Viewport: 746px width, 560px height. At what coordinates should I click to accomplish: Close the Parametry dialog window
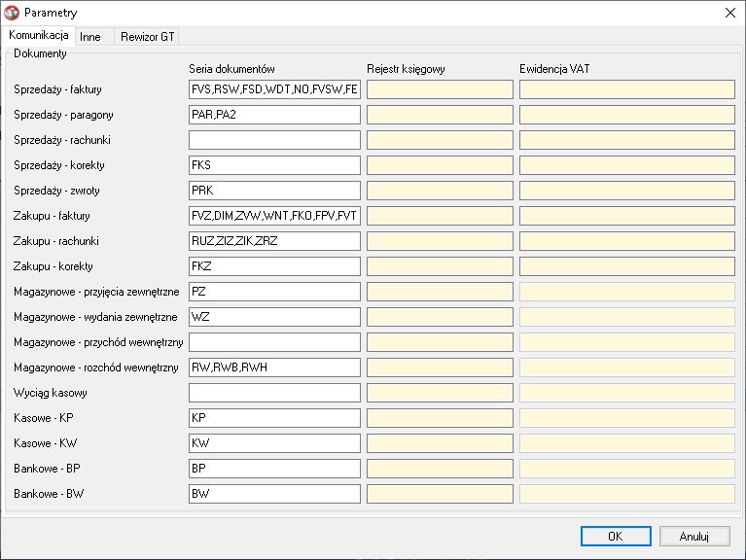(x=729, y=13)
